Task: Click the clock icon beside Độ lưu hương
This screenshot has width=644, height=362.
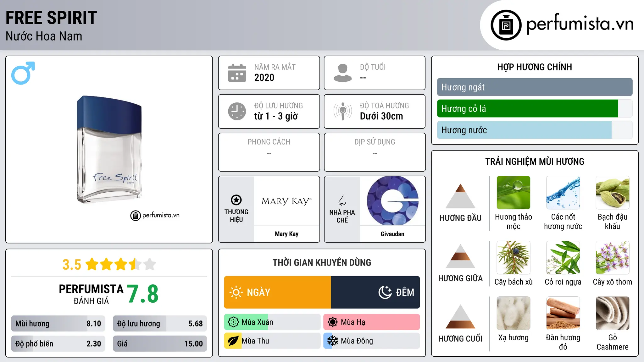Action: [237, 111]
